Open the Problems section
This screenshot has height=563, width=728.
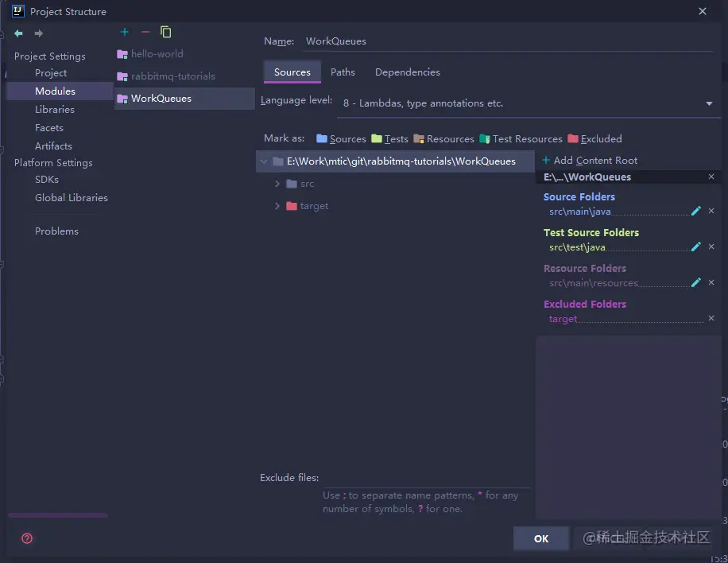pos(56,231)
